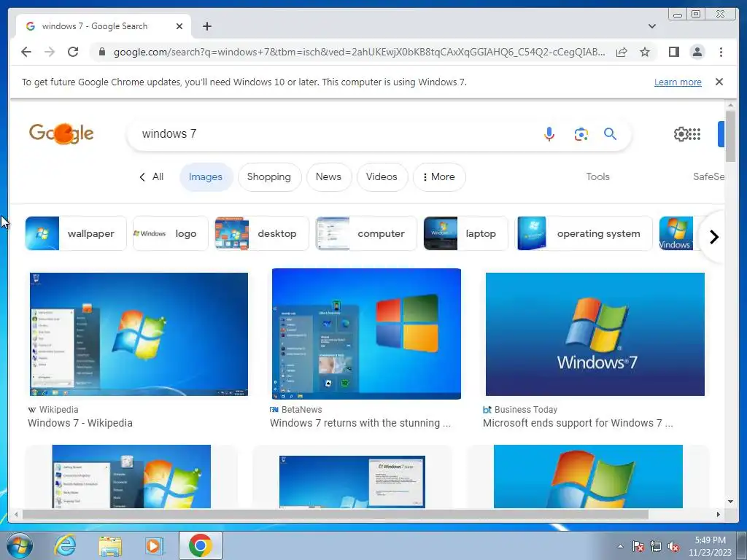Filter images by computer chip
This screenshot has height=560, width=747.
(366, 233)
